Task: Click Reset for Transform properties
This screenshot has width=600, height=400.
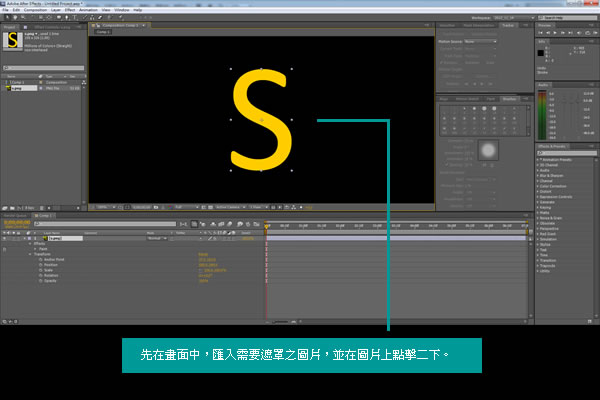Action: click(x=203, y=254)
